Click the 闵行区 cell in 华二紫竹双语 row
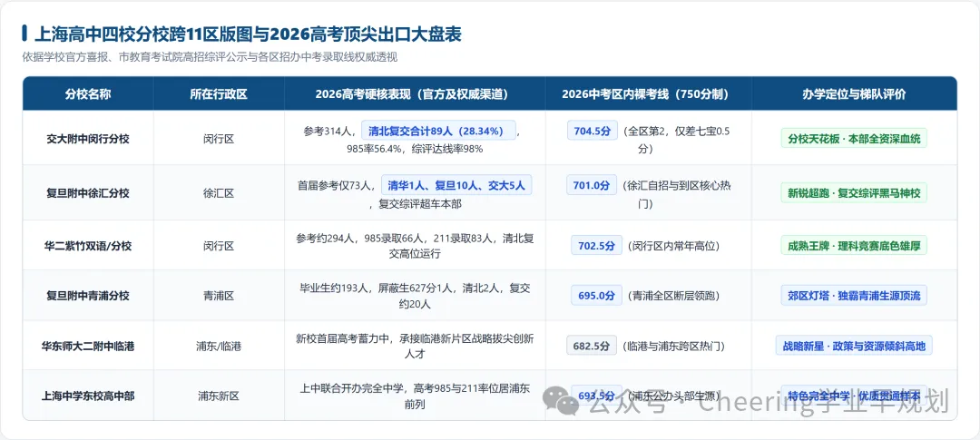980x440 pixels. point(219,246)
